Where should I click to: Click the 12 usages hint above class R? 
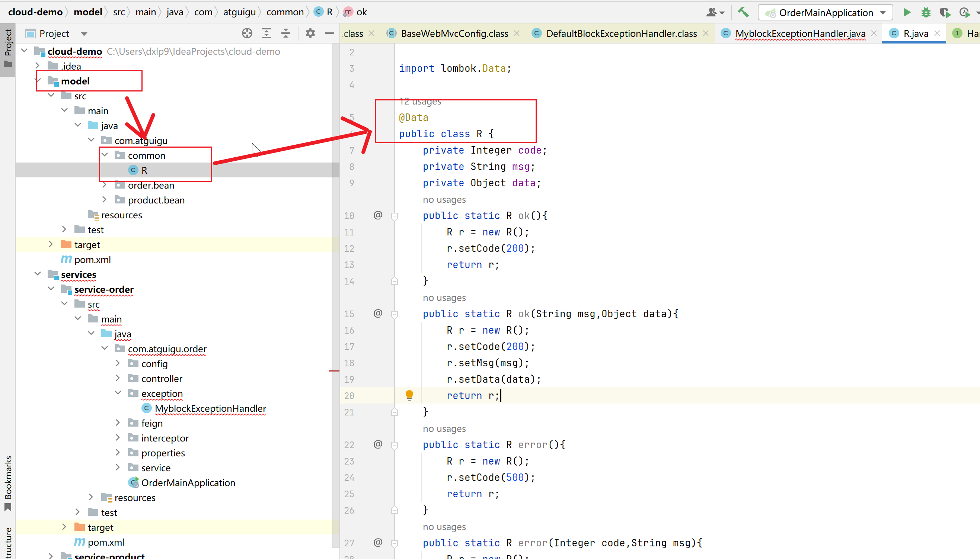coord(420,102)
